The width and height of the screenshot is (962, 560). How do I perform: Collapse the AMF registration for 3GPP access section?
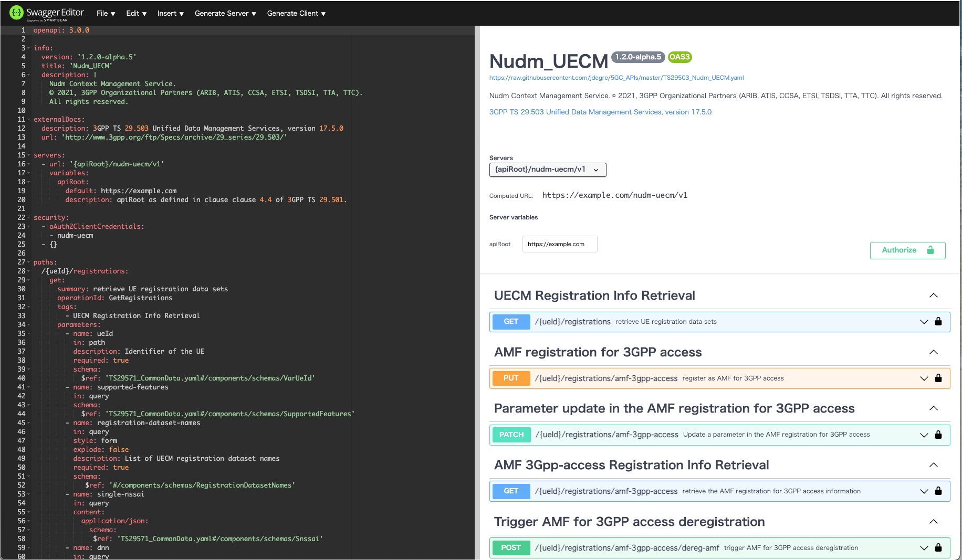pos(934,352)
